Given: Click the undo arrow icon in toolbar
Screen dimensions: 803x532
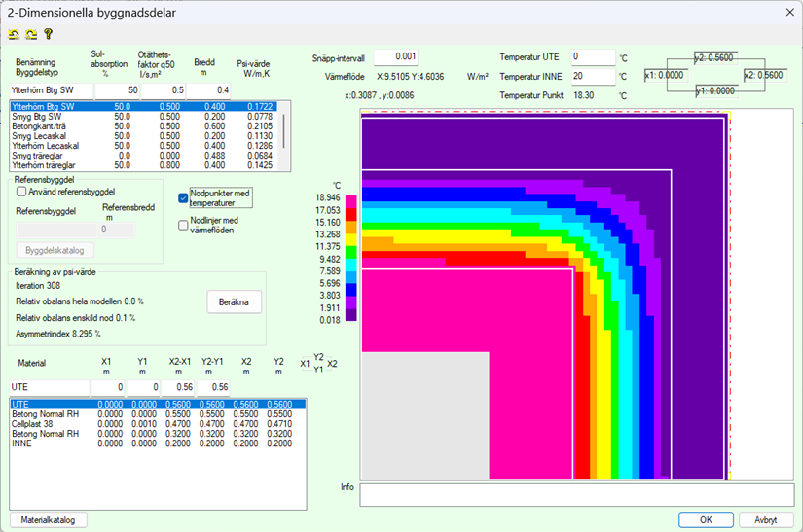Looking at the screenshot, I should coord(14,34).
